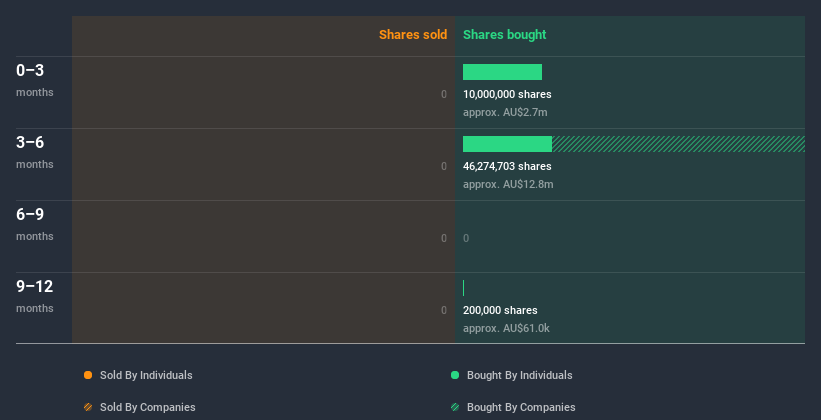
Task: Click the shares bought zero in 6–9 months
Action: (466, 238)
